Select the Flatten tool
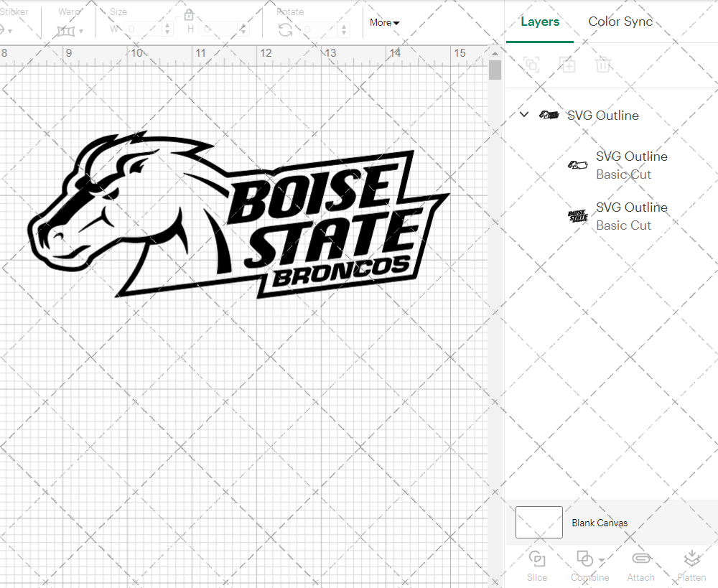The height and width of the screenshot is (588, 718). 692,566
